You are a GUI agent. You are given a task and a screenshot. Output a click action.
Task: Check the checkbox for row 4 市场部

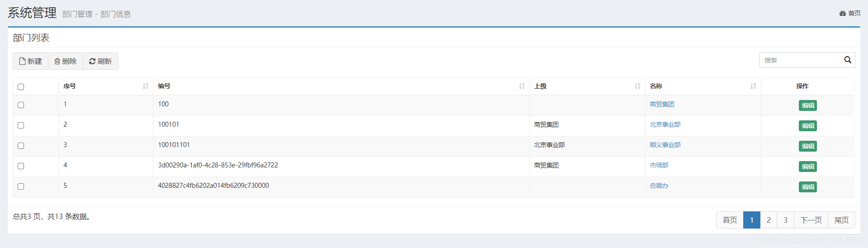point(21,166)
